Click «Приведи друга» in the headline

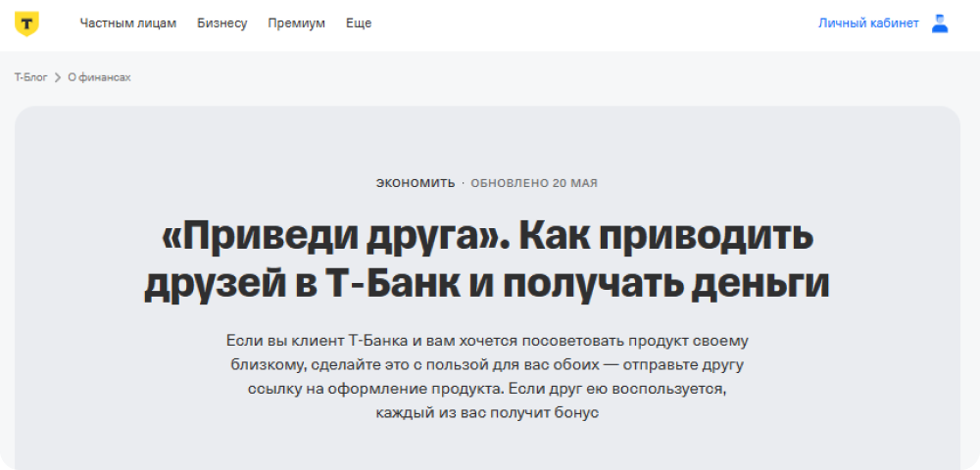point(330,236)
